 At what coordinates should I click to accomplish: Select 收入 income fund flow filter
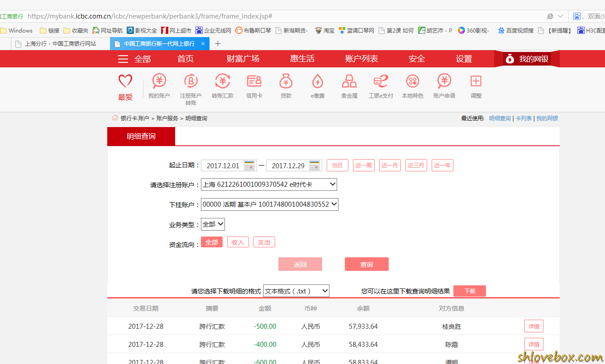tap(238, 242)
